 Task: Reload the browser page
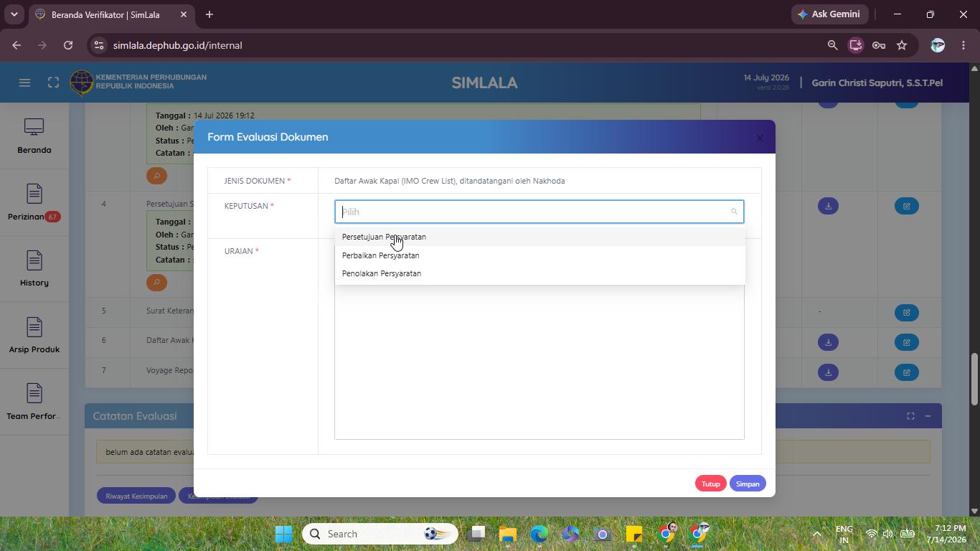pyautogui.click(x=68, y=45)
